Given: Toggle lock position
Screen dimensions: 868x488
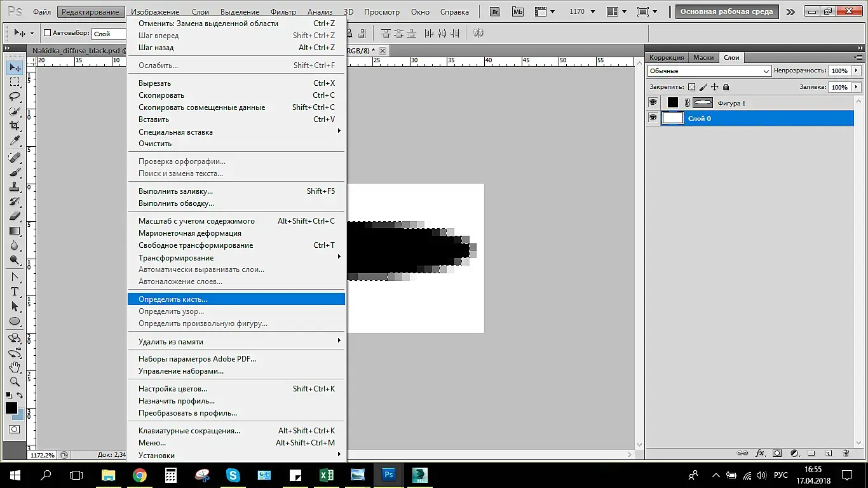Looking at the screenshot, I should pos(714,87).
